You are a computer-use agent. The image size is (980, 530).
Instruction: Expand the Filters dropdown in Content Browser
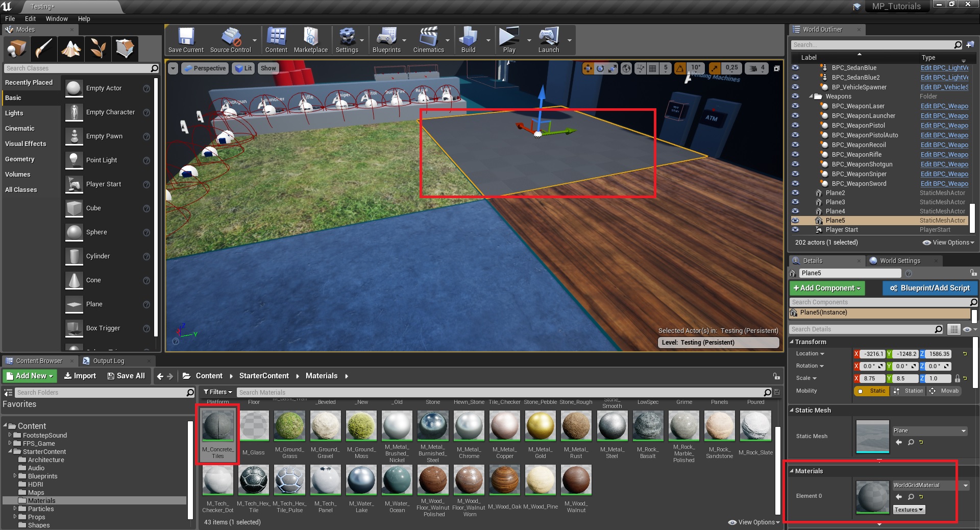[x=217, y=392]
